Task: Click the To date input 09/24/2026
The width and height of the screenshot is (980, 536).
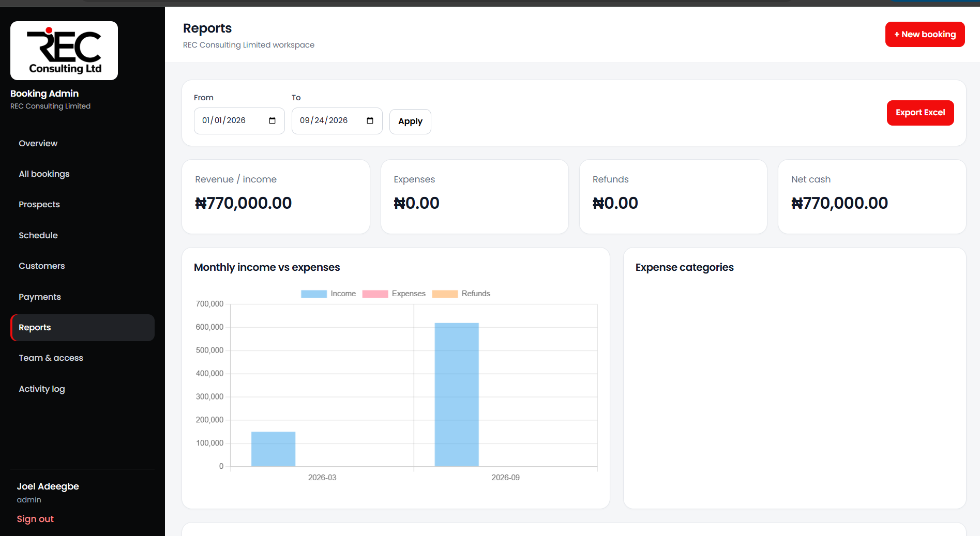Action: click(x=337, y=120)
